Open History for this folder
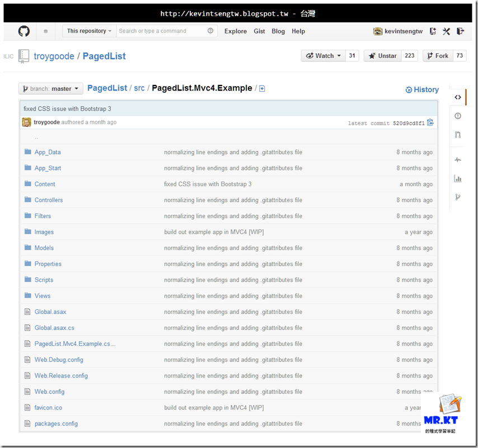The image size is (478, 448). coord(422,89)
